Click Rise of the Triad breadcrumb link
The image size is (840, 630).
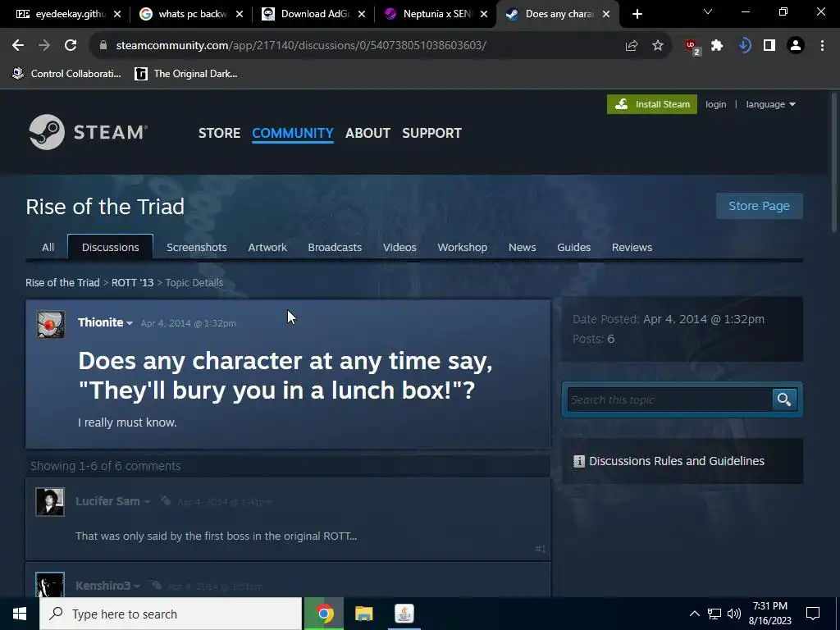point(62,282)
